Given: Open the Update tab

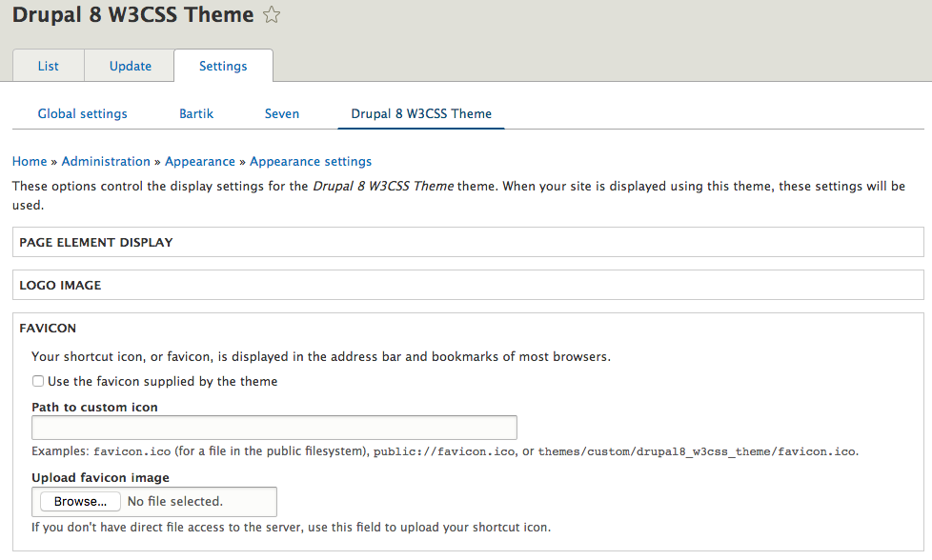Looking at the screenshot, I should click(x=131, y=66).
